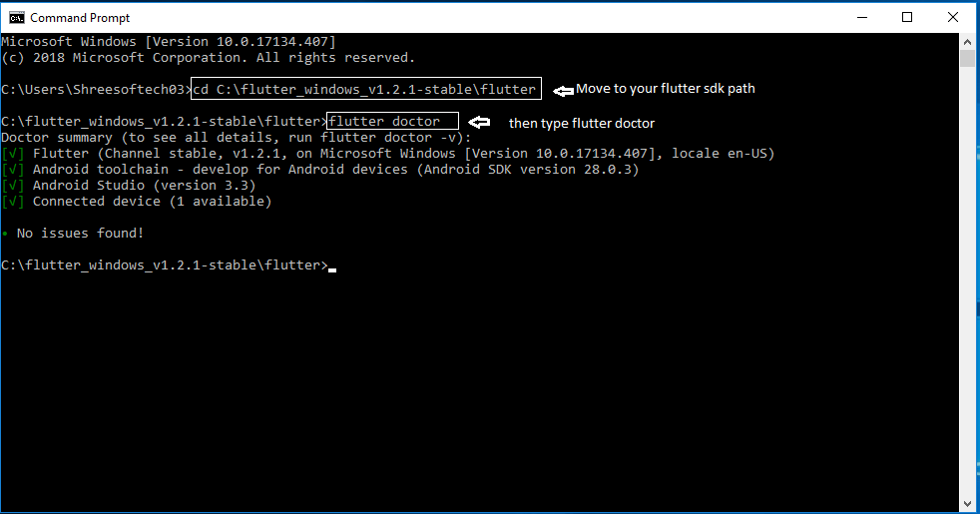
Task: Click the highlighted cd flutter path command
Action: click(364, 90)
